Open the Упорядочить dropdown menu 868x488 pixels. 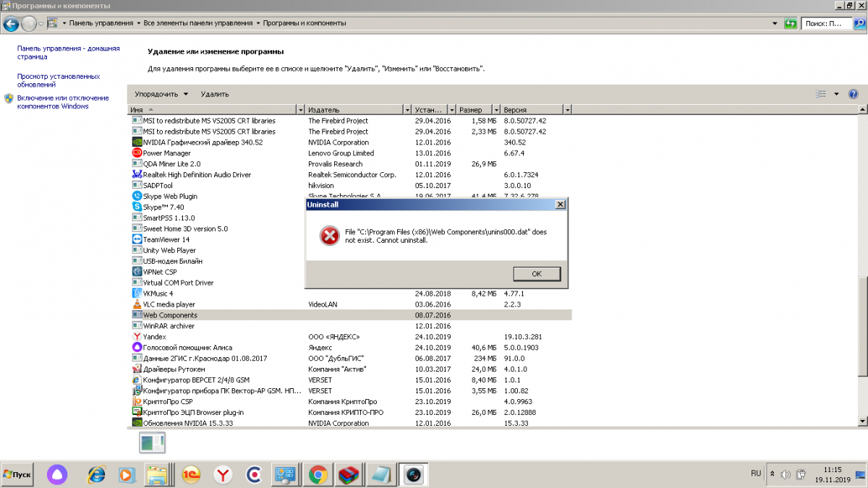(x=161, y=94)
